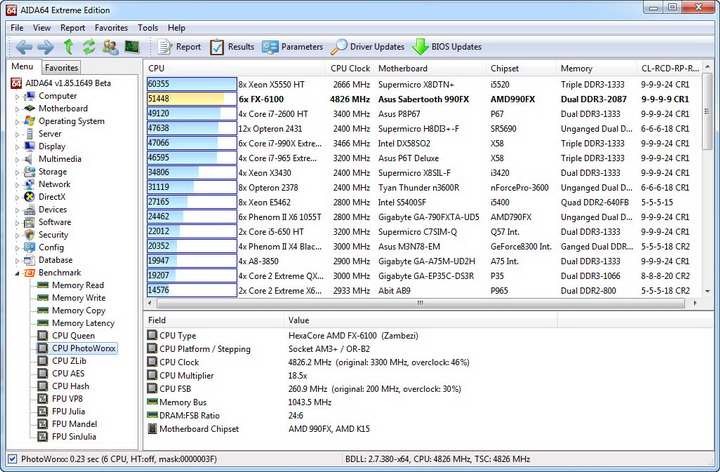Open the File menu
This screenshot has height=472, width=720.
(17, 28)
